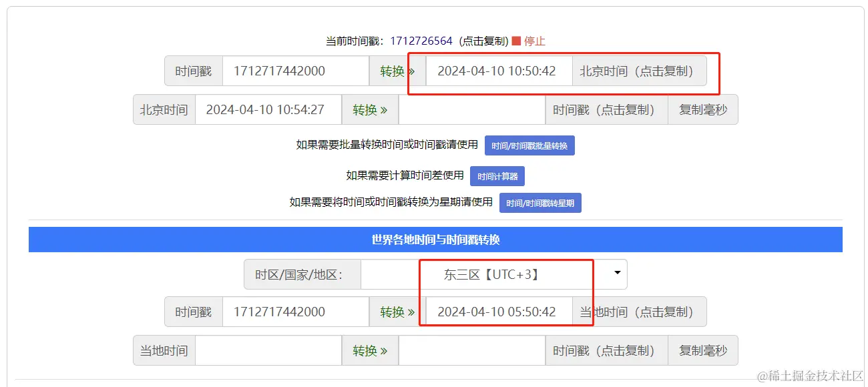
Task: Open 时间/时间戳转星期 weekday converter
Action: [x=540, y=203]
